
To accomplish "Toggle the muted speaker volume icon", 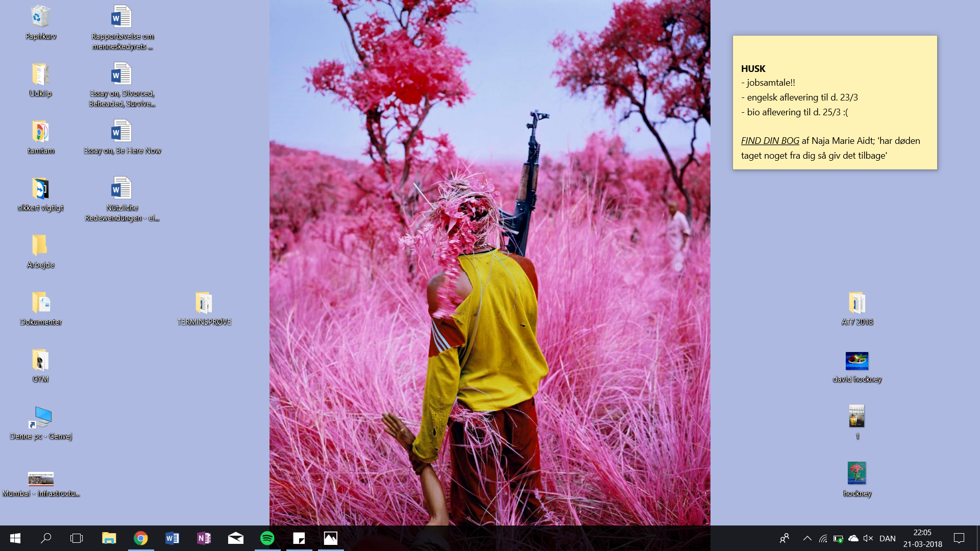I will tap(868, 538).
